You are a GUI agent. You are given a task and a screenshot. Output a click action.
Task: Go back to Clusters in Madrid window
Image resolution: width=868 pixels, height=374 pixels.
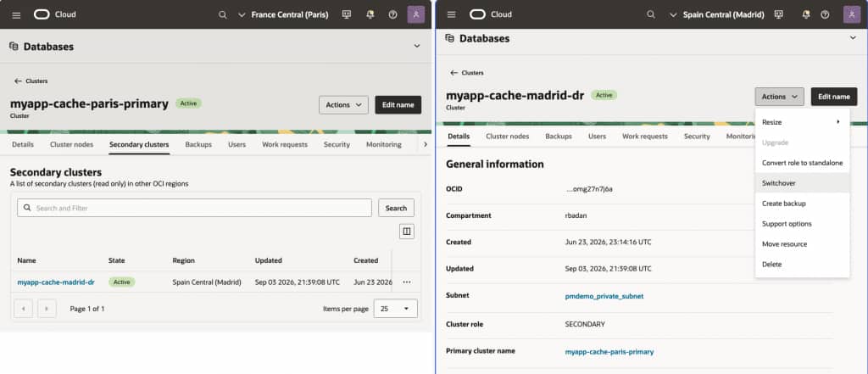pyautogui.click(x=467, y=73)
